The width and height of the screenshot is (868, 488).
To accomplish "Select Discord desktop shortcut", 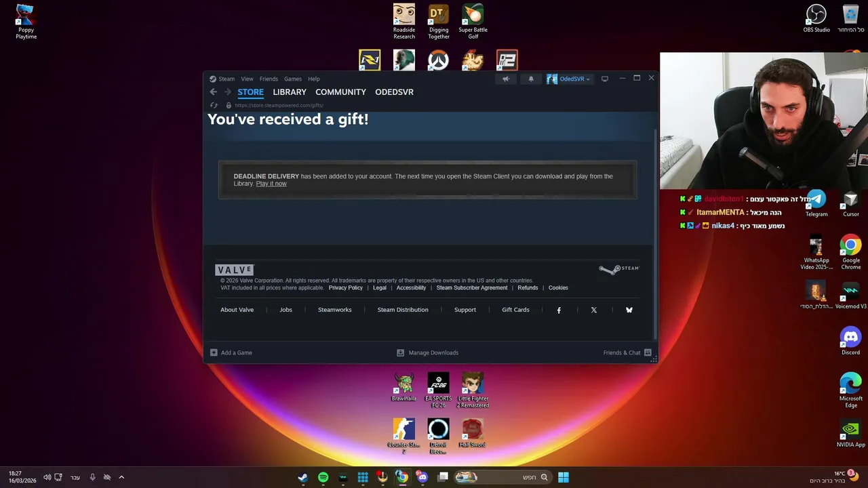I will click(850, 341).
